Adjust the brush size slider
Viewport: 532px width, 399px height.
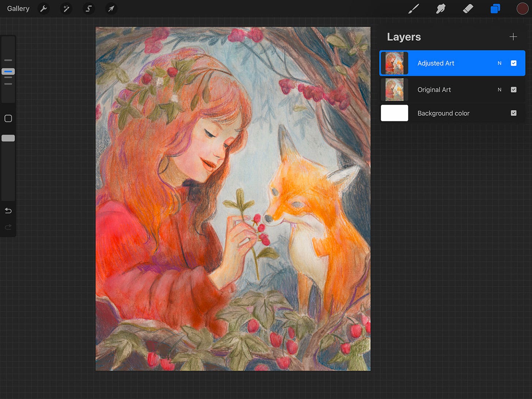(x=8, y=72)
